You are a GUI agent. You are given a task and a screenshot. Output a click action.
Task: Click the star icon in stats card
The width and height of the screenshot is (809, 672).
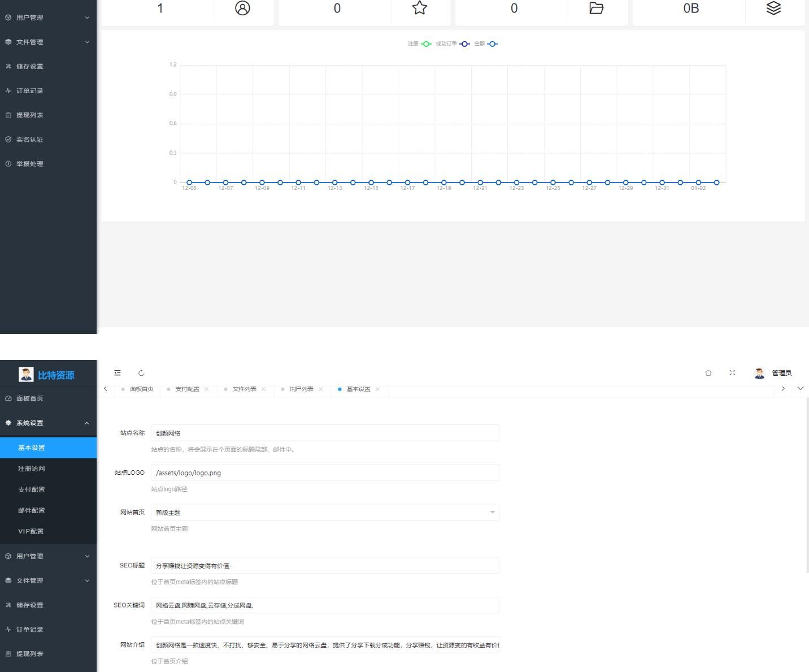419,8
